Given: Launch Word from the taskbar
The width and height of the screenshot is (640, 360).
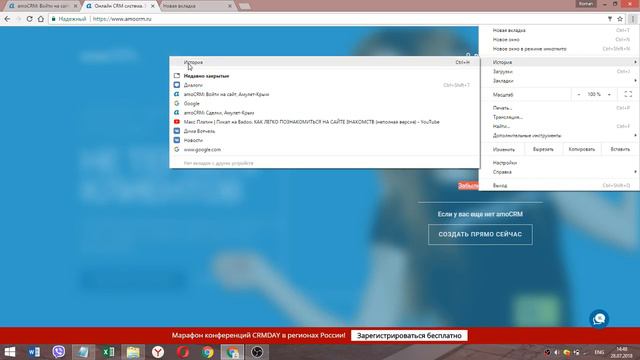Looking at the screenshot, I should point(34,352).
